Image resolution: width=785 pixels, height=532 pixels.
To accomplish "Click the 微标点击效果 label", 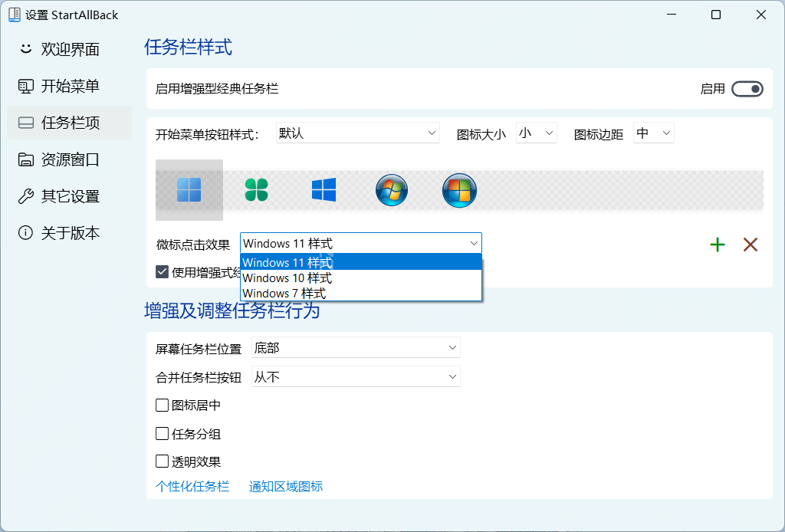I will (193, 245).
